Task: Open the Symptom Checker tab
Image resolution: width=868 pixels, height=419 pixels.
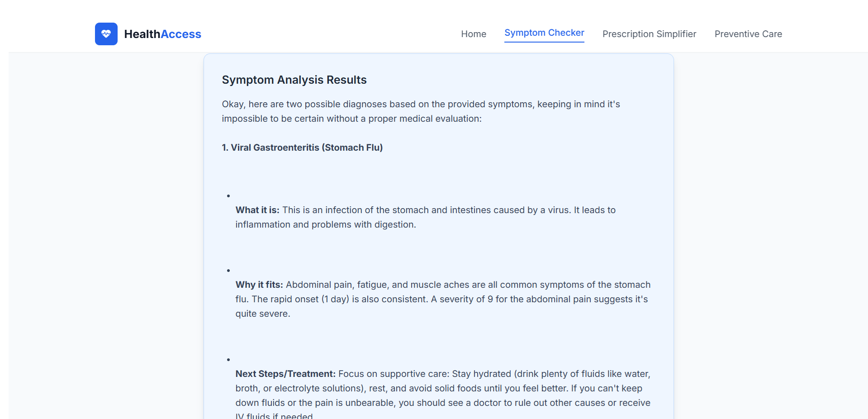Action: point(544,33)
